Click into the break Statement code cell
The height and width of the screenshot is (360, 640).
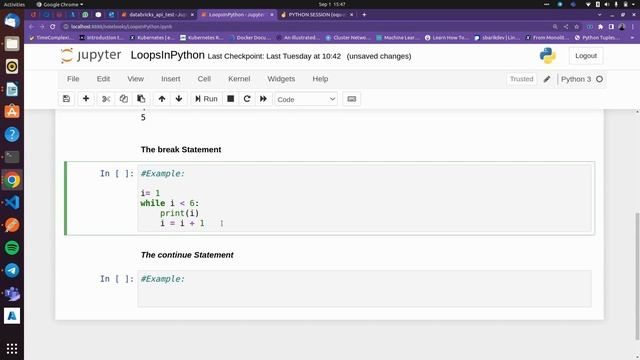click(364, 198)
